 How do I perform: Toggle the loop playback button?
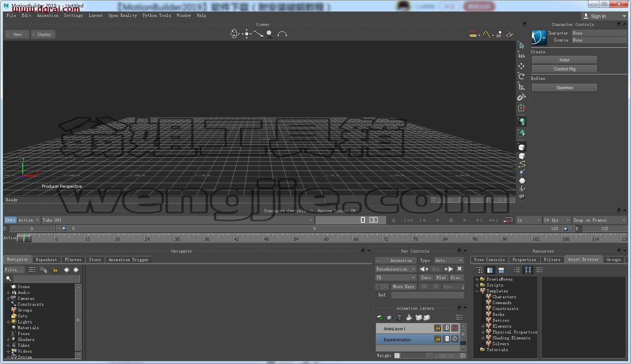coord(508,220)
